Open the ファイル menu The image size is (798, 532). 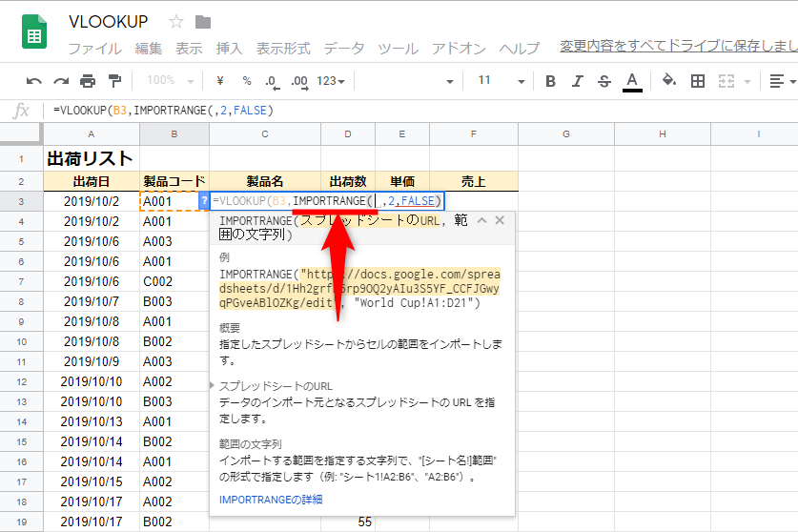[94, 49]
